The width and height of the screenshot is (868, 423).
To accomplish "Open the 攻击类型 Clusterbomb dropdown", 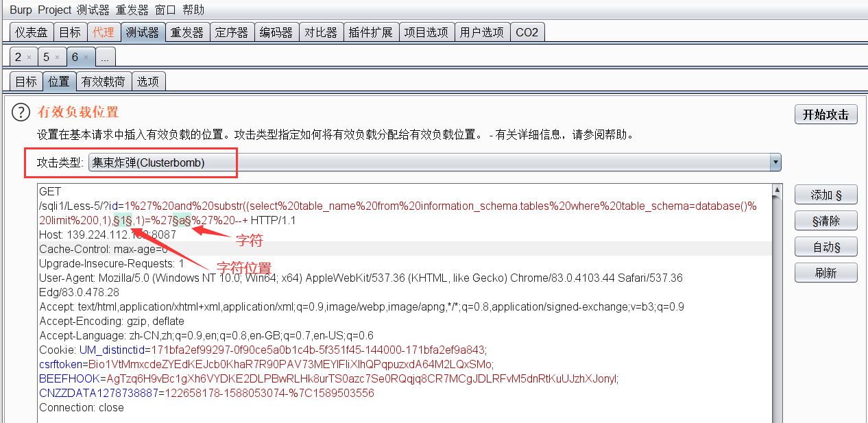I will (x=435, y=162).
